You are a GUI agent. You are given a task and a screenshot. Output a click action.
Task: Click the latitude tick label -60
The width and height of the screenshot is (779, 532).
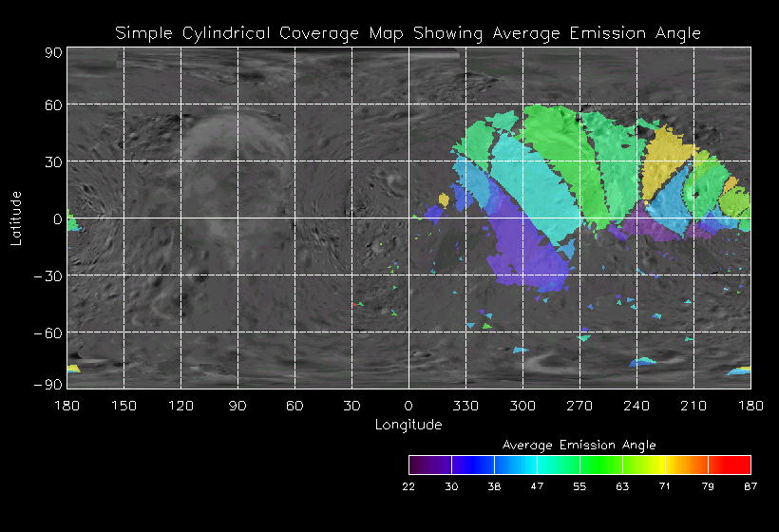pyautogui.click(x=47, y=332)
